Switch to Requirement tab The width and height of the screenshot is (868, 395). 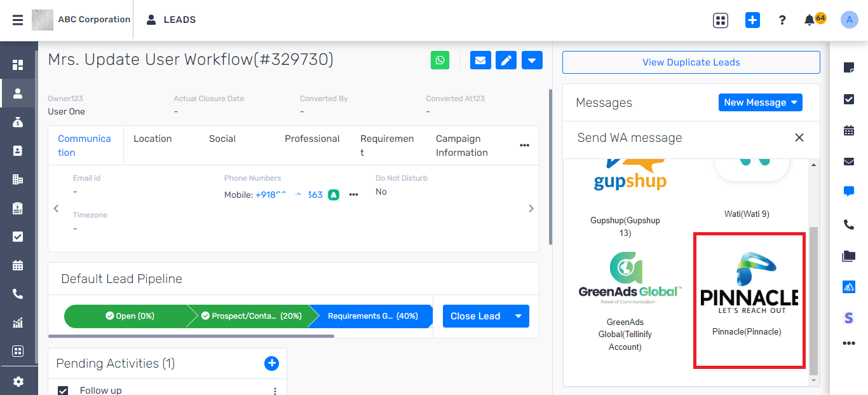tap(387, 146)
